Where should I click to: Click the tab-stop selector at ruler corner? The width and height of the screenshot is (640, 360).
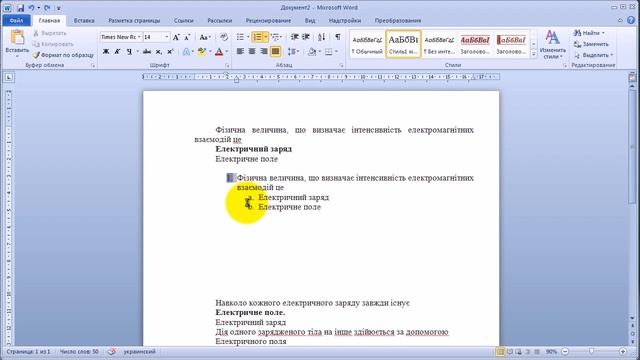[9, 77]
